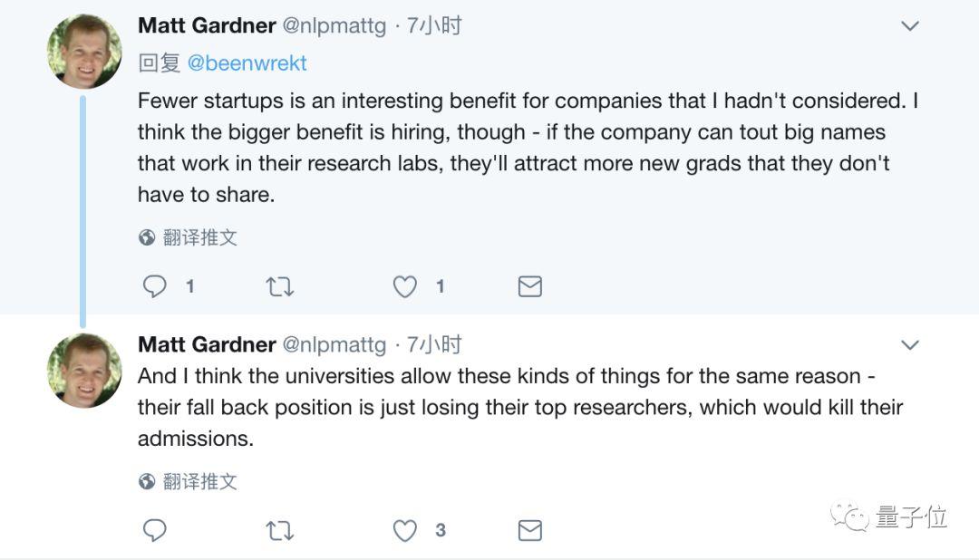Retweet the second tweet about universities
This screenshot has width=979, height=560.
(279, 530)
